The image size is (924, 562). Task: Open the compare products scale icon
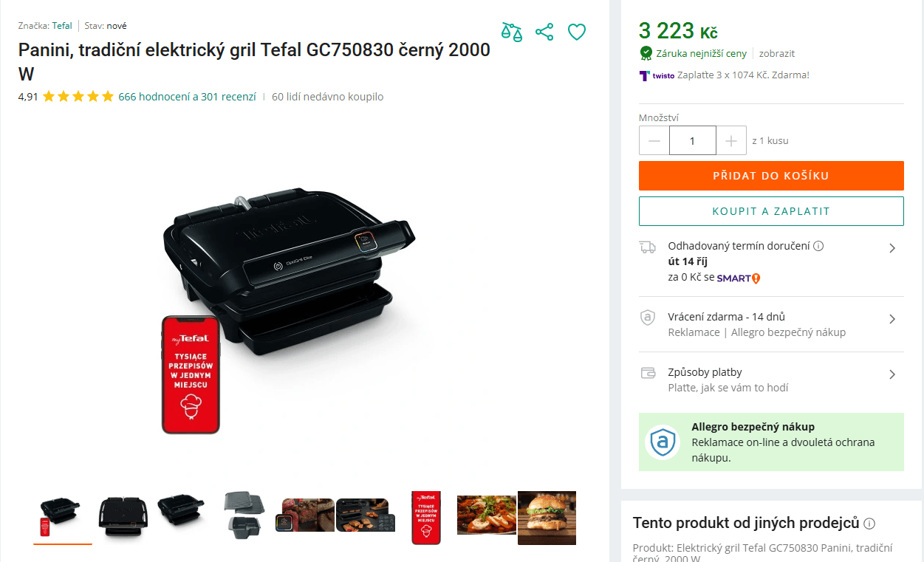click(511, 32)
